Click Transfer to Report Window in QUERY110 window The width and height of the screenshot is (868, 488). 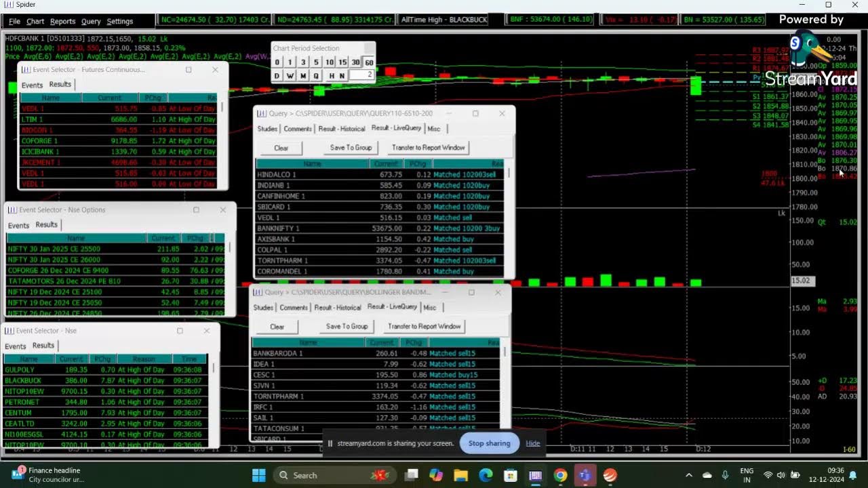point(429,148)
